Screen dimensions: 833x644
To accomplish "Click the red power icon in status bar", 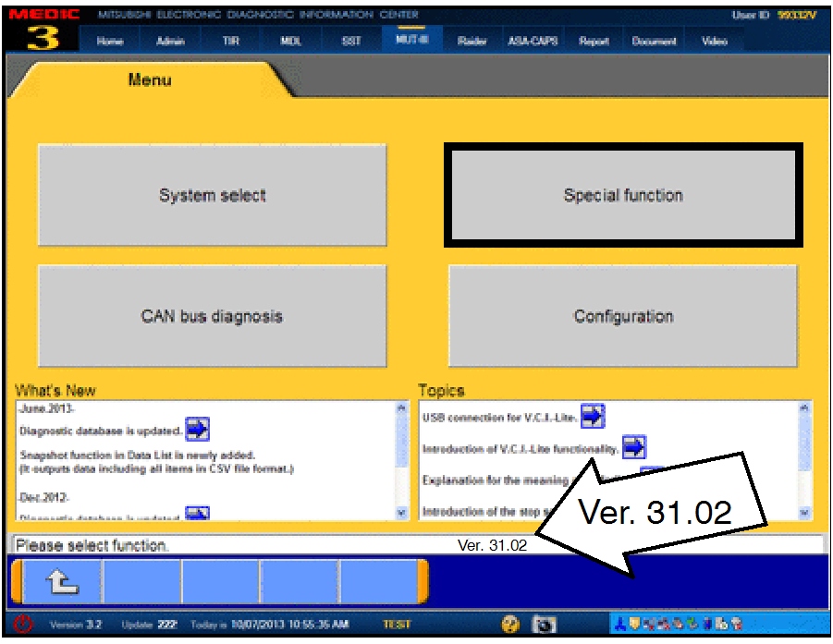I will [x=24, y=625].
